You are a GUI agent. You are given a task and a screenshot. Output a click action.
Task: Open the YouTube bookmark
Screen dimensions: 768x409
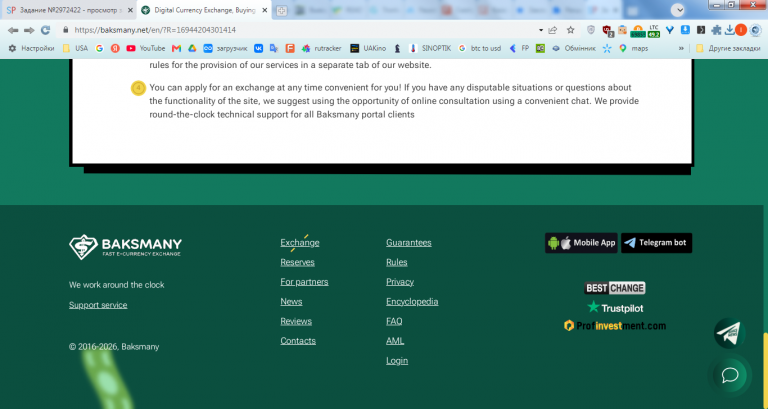click(x=145, y=48)
